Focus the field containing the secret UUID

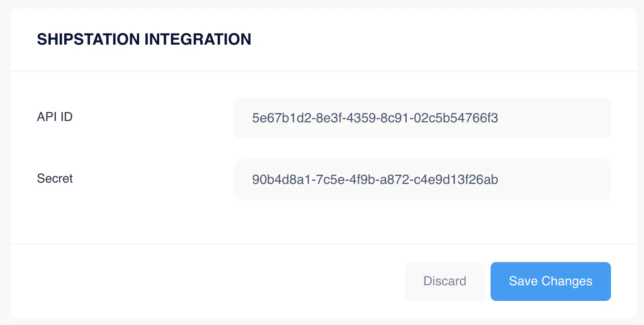click(422, 179)
